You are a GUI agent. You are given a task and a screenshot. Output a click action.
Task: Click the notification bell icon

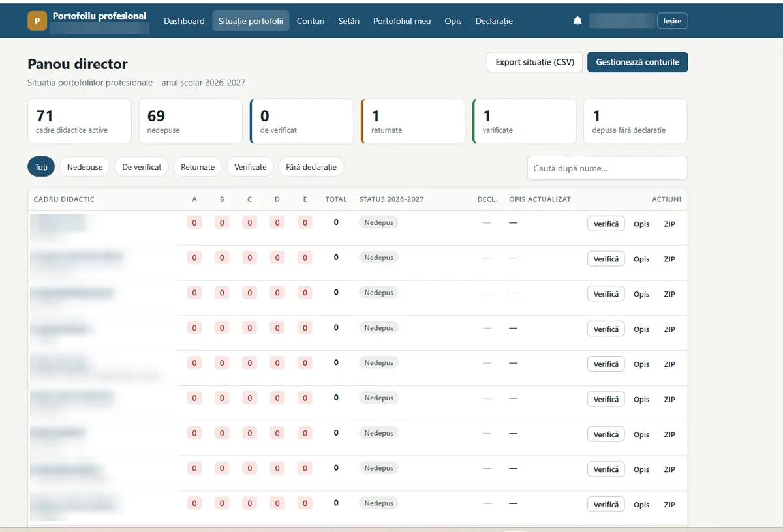(x=577, y=21)
